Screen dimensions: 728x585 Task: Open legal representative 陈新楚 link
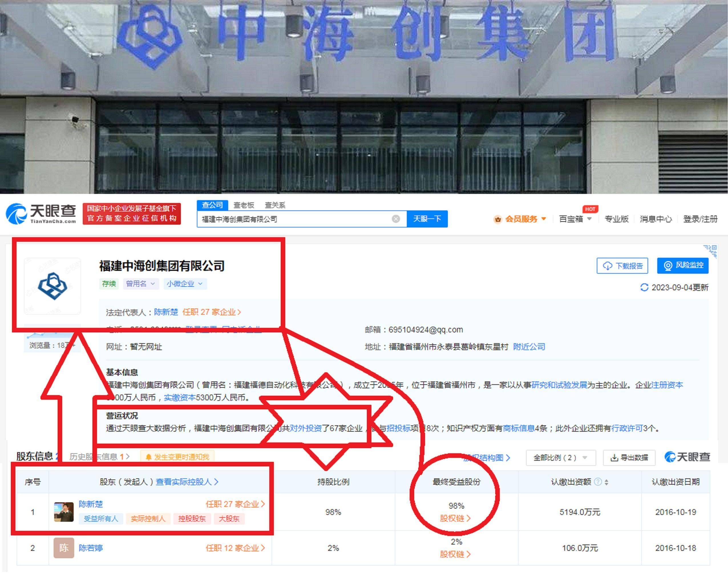tap(166, 312)
